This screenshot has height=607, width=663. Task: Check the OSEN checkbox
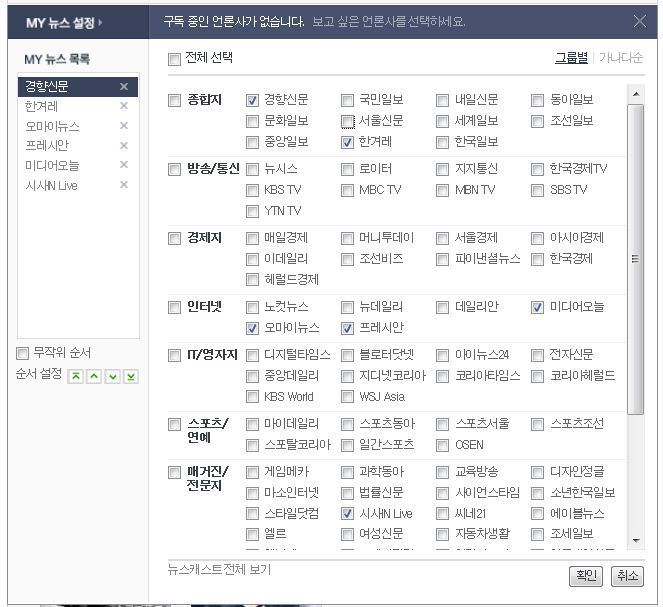(x=442, y=445)
